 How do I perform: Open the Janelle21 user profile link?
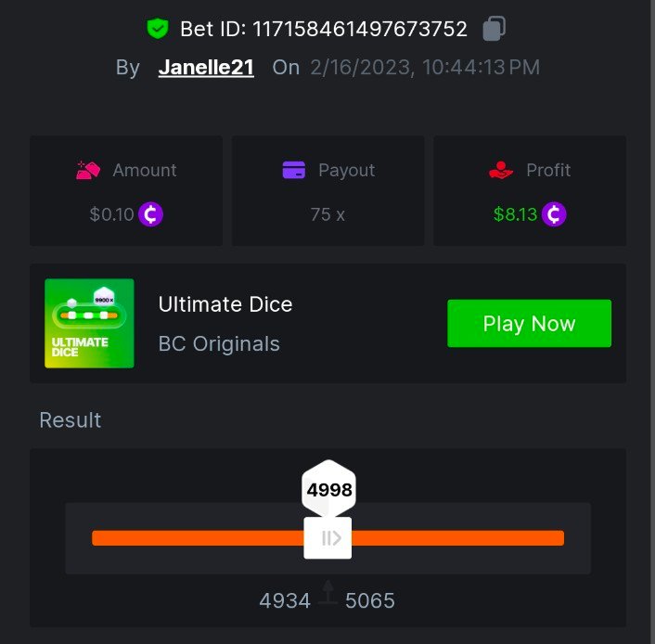coord(206,68)
